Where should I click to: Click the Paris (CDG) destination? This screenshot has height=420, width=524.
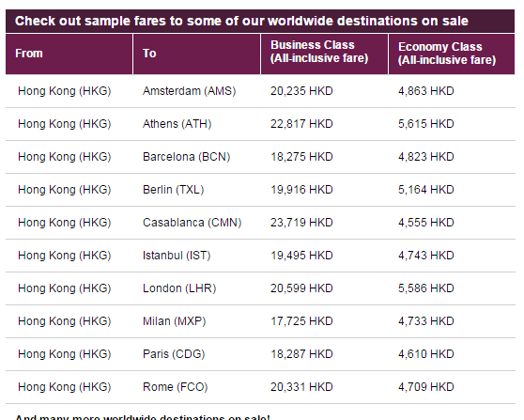tap(174, 354)
